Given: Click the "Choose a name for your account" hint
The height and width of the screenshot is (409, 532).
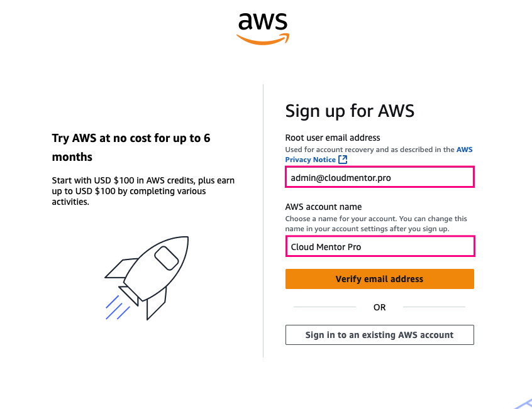Looking at the screenshot, I should pos(376,224).
